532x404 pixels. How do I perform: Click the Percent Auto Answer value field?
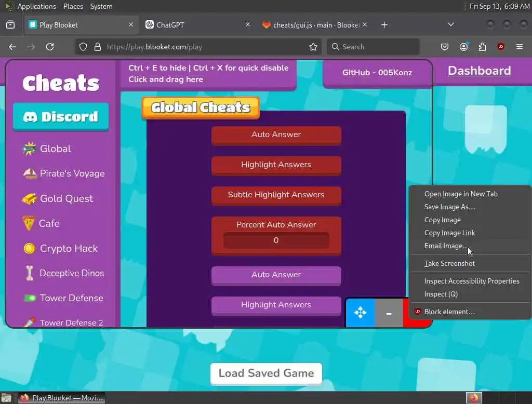[276, 240]
